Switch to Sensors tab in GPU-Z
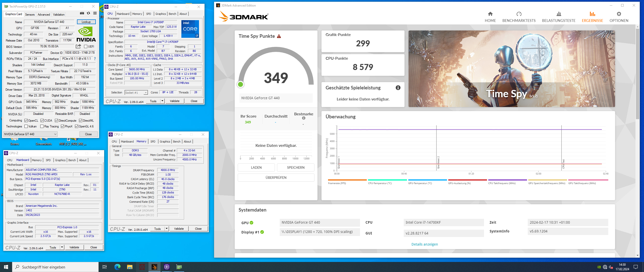644x272 pixels. 30,14
